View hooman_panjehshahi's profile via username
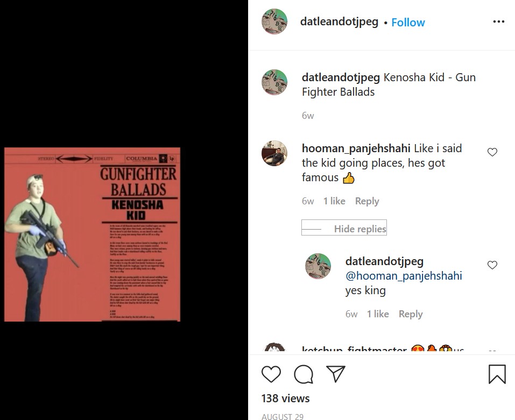The width and height of the screenshot is (515, 420). pos(356,148)
